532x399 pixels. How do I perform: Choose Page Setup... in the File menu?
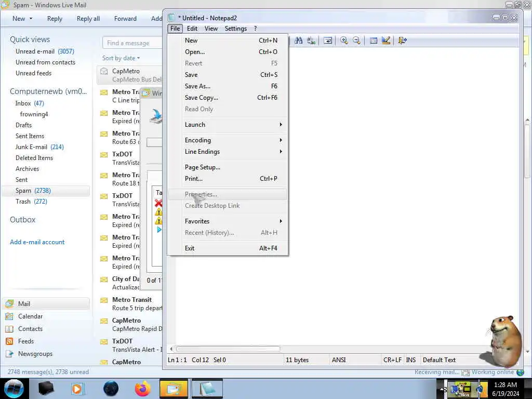(228, 167)
